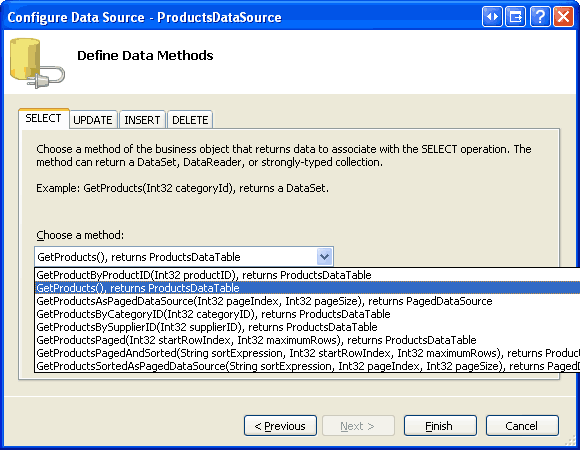Select GetProductsAsPagedDataSource method

[308, 301]
